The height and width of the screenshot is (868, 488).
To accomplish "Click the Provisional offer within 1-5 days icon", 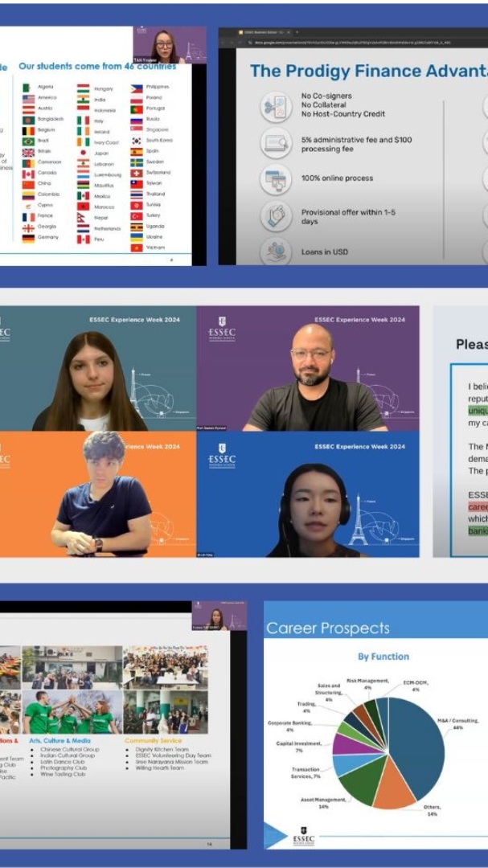I will click(x=276, y=216).
